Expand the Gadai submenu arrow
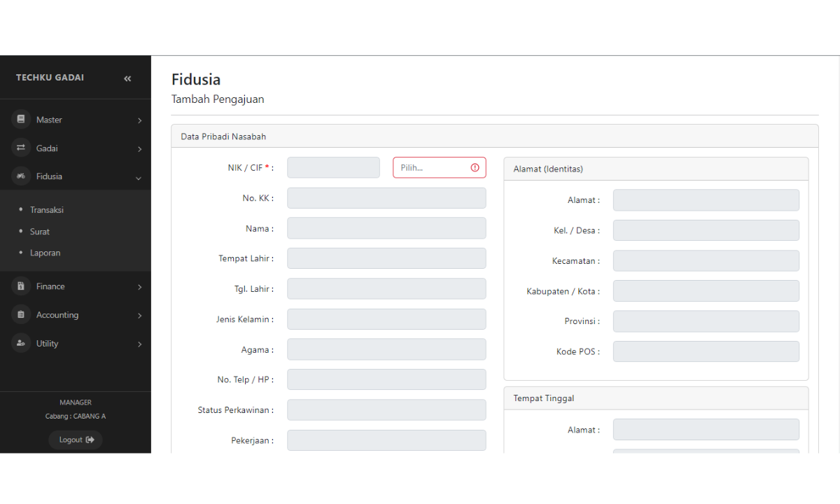 (x=139, y=149)
